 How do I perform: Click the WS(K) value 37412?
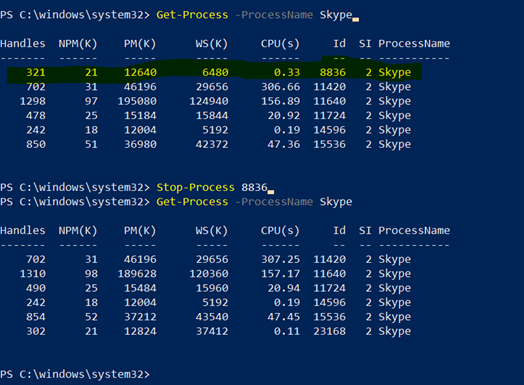tap(212, 332)
